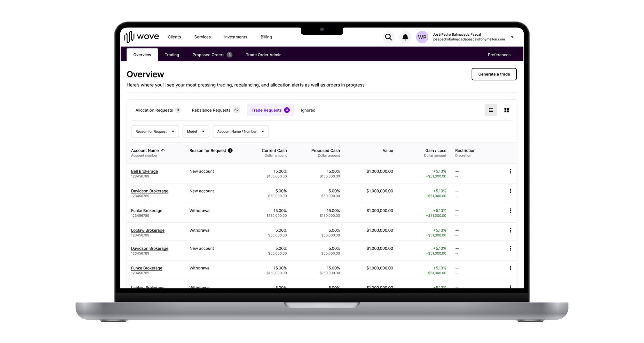The height and width of the screenshot is (343, 644).
Task: Click Generate a trade button
Action: (x=494, y=74)
